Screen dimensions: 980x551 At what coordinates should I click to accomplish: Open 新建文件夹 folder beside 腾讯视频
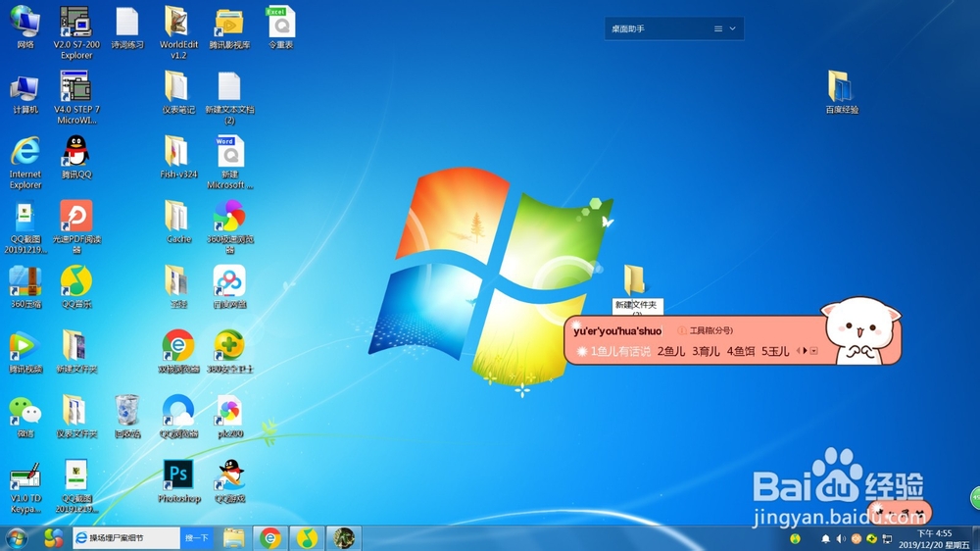(76, 352)
